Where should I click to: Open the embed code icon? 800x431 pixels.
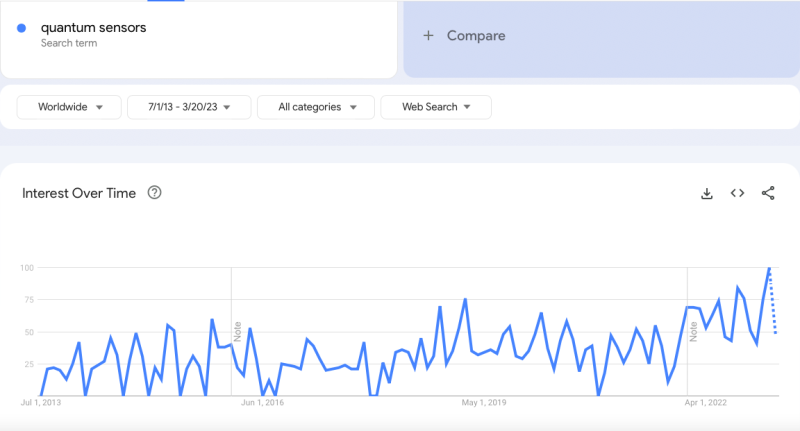[737, 193]
